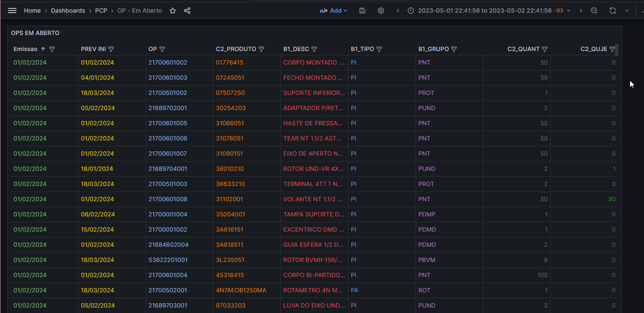Filter the B1_TIPO column

[379, 49]
